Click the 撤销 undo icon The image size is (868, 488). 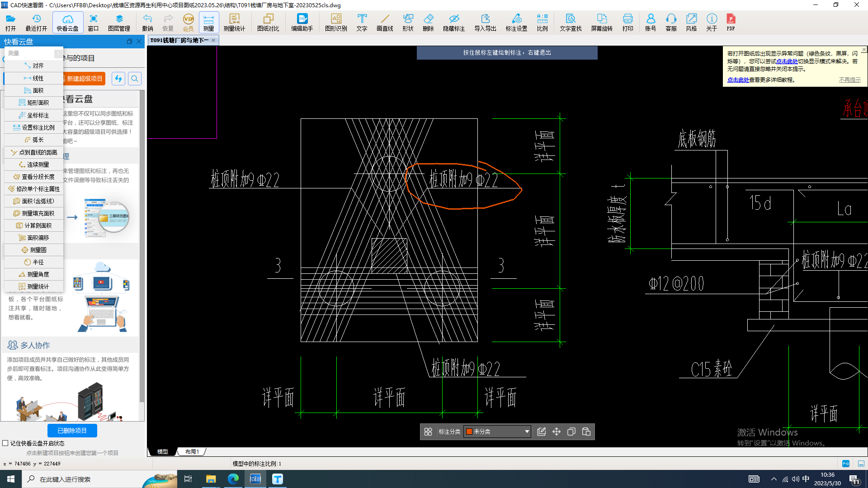(x=147, y=22)
